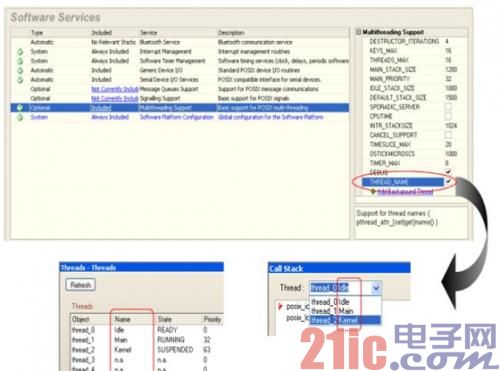The image size is (500, 371).
Task: Edit the MAIN_PRIORITY value 32
Action: [x=448, y=79]
